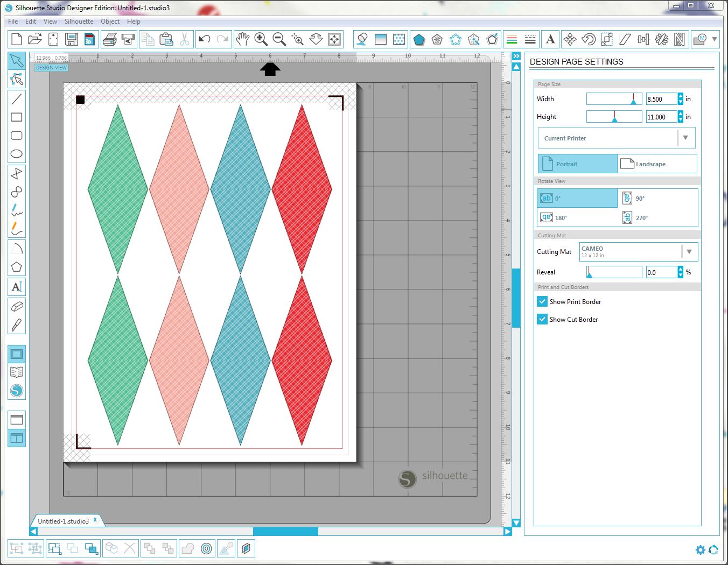
Task: Click the Width input field
Action: tap(661, 99)
